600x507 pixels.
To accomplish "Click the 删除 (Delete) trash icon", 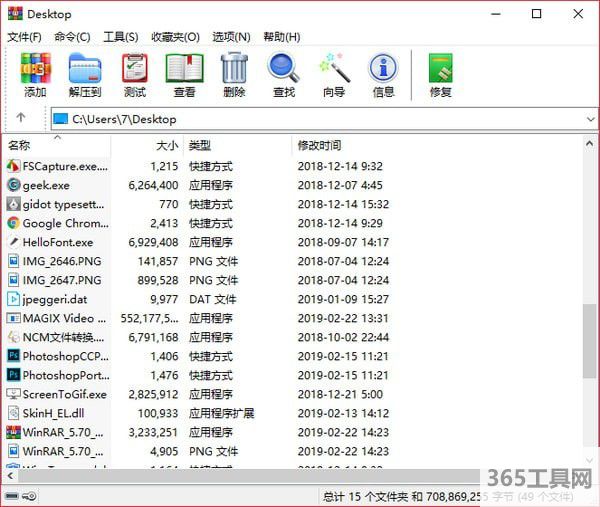I will pos(234,70).
